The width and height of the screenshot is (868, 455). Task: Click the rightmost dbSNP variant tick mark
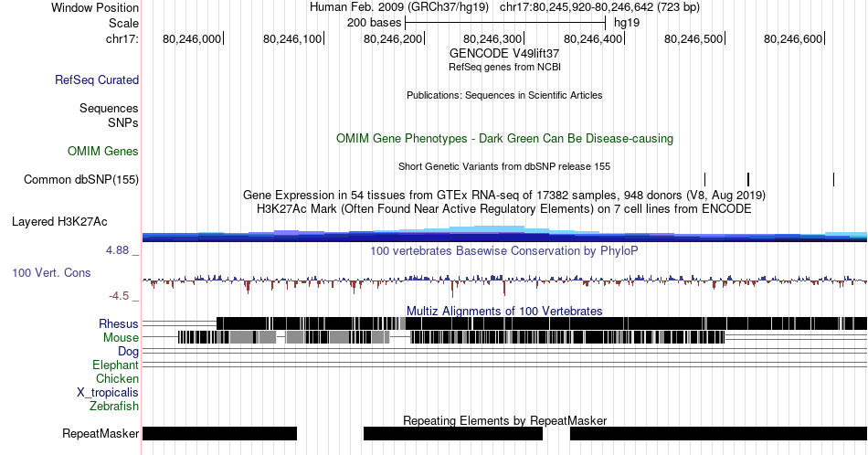[x=833, y=179]
